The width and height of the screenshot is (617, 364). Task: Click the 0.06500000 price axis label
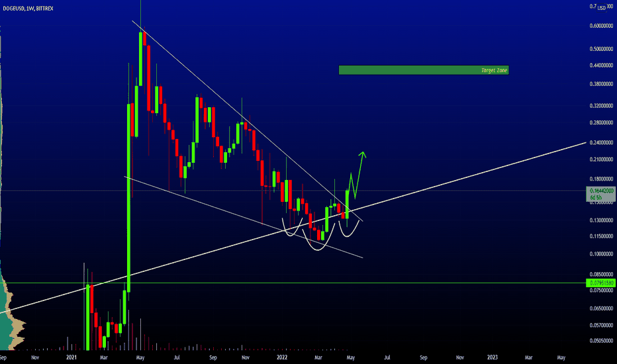coord(601,308)
